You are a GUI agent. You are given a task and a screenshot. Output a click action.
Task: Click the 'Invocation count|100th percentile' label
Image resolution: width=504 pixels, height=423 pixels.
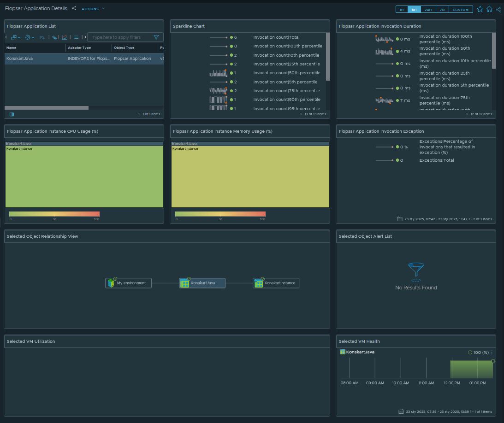[287, 46]
